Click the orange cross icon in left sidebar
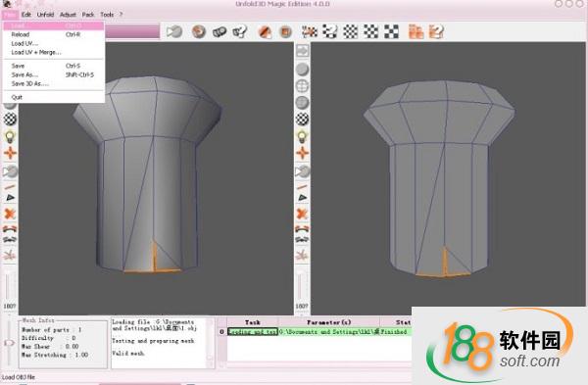The height and width of the screenshot is (385, 588). point(10,153)
